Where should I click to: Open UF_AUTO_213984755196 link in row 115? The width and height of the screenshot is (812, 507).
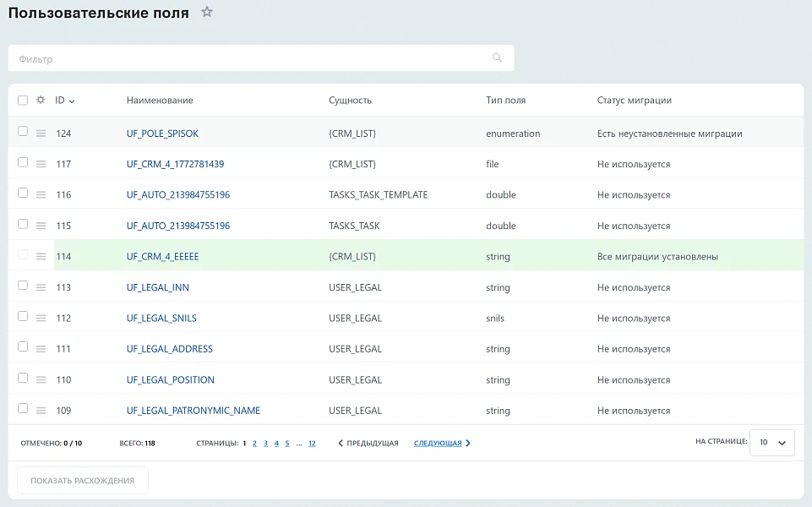coord(178,226)
